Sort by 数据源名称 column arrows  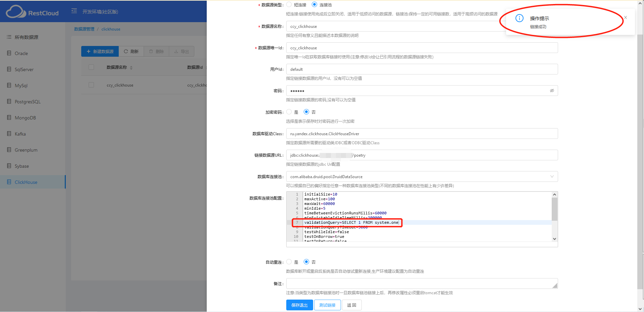(131, 67)
